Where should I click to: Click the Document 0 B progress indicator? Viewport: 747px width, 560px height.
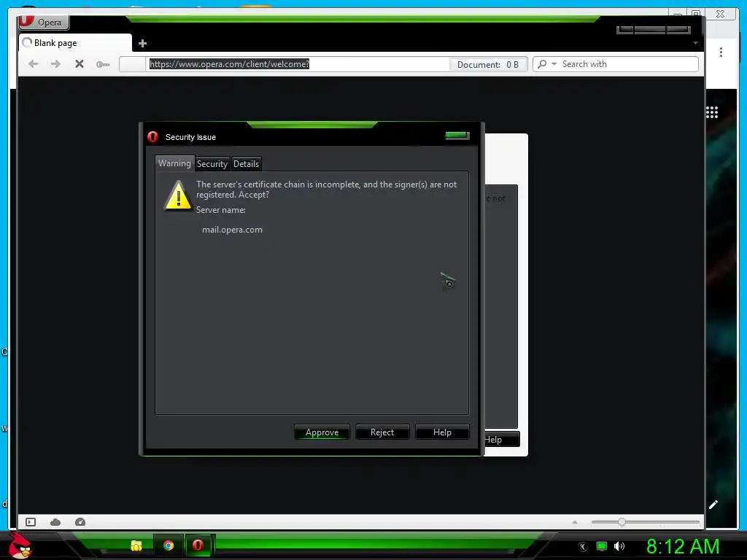488,64
